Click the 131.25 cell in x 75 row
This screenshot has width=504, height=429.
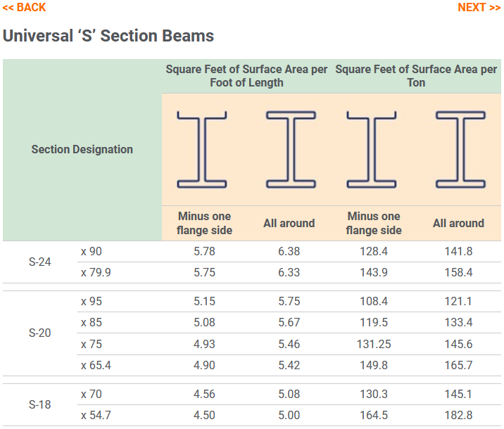tap(374, 344)
